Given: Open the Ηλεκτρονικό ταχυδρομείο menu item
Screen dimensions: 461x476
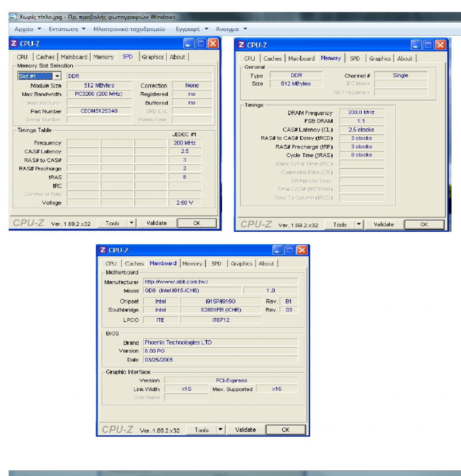Looking at the screenshot, I should point(129,29).
